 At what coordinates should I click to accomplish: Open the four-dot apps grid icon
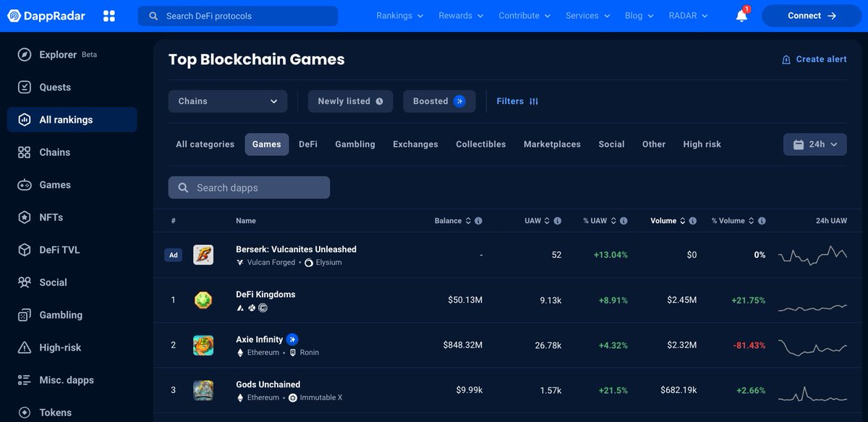tap(109, 16)
